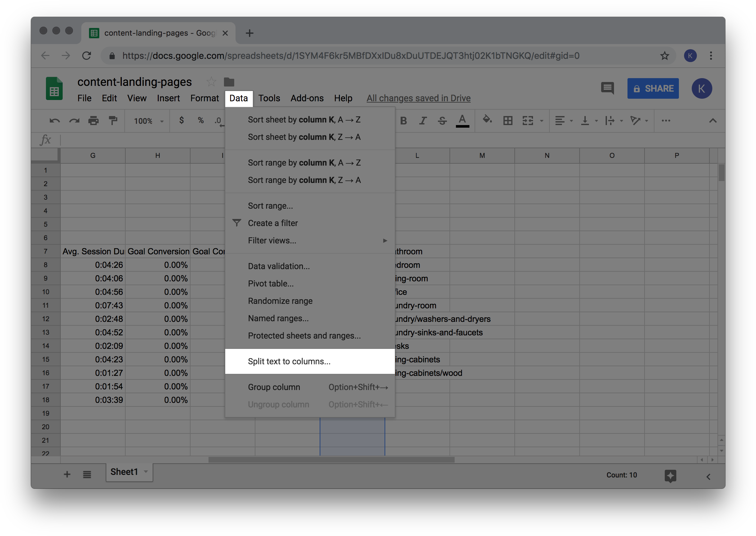Select Randomize range

click(x=310, y=301)
